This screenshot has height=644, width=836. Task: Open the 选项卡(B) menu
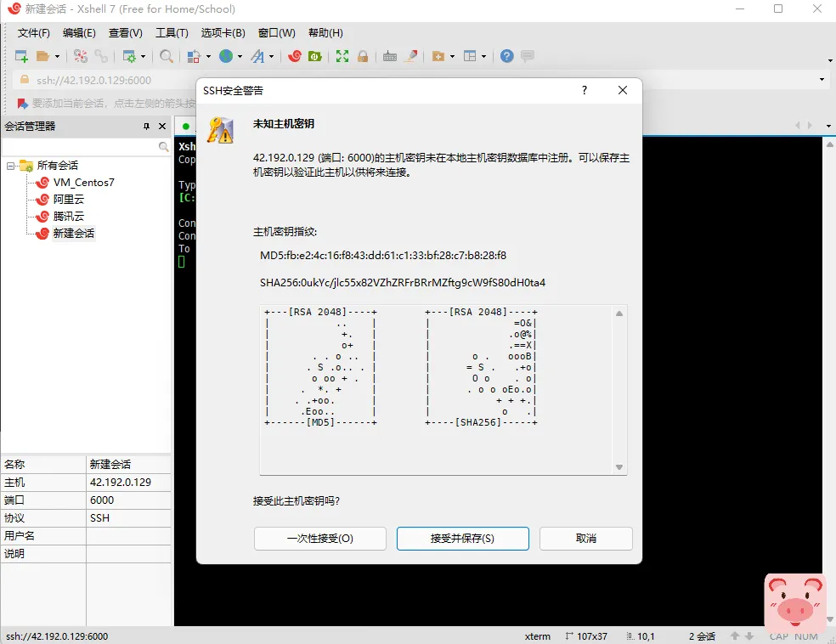click(x=223, y=33)
